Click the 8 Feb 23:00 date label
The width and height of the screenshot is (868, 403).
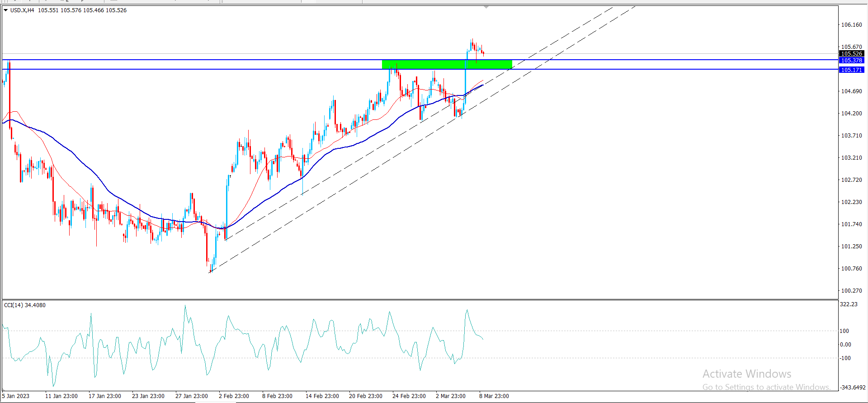pos(278,396)
